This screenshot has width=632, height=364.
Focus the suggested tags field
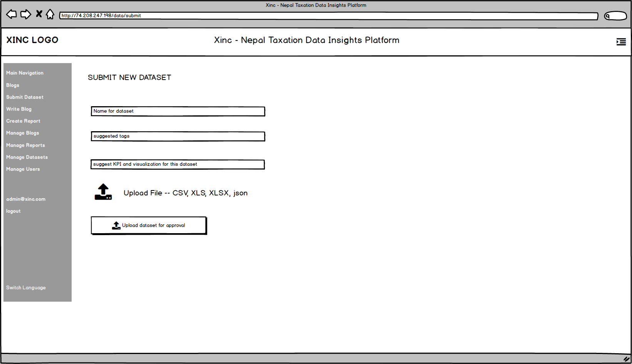tap(178, 136)
